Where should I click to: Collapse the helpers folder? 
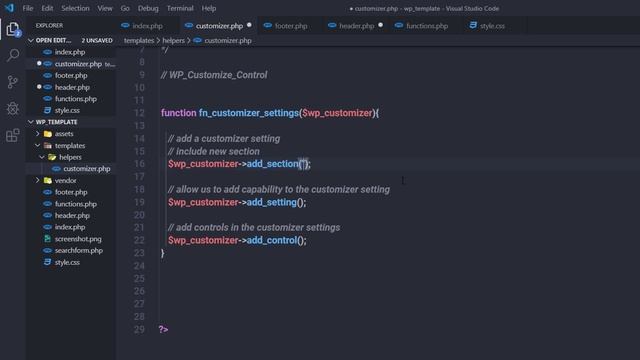42,157
